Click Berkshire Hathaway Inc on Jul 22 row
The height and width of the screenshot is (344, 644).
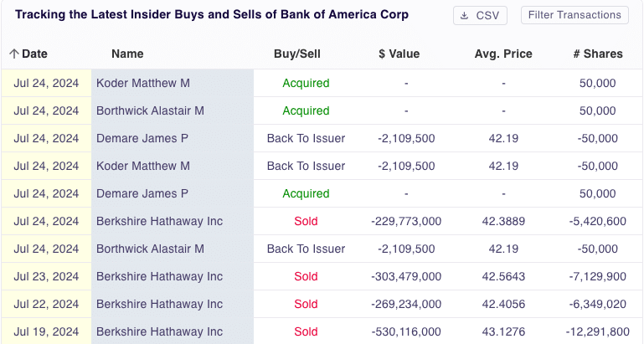point(159,304)
